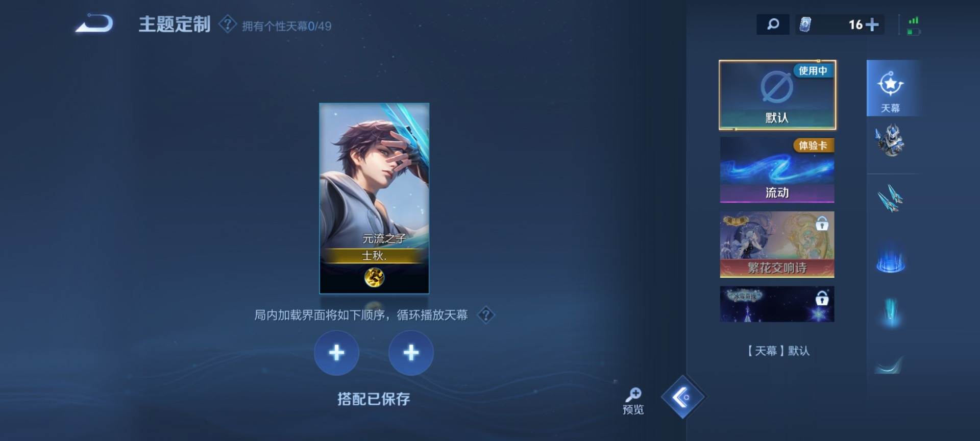This screenshot has height=441, width=980.
Task: Select the locked starry night theme
Action: [x=777, y=304]
